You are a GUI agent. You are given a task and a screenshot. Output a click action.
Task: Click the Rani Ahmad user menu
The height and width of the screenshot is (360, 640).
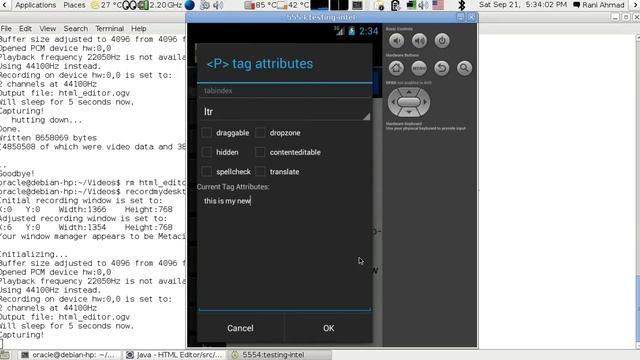coord(599,5)
